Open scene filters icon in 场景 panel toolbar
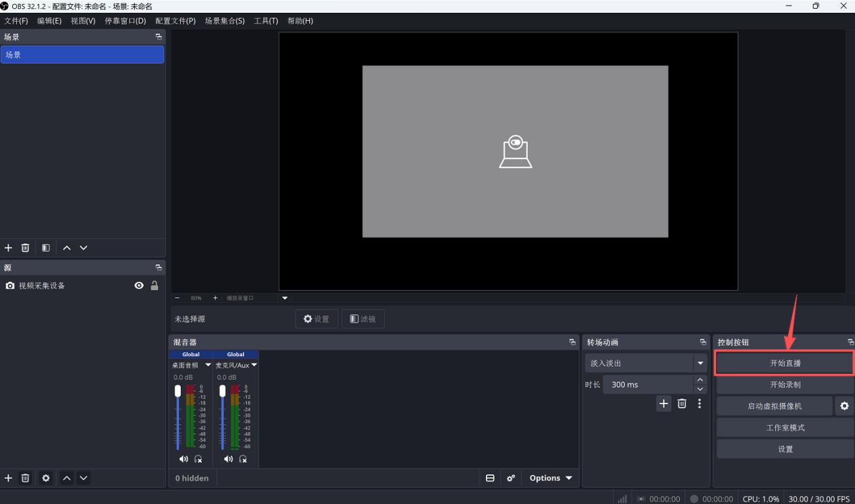Image resolution: width=855 pixels, height=504 pixels. [46, 248]
